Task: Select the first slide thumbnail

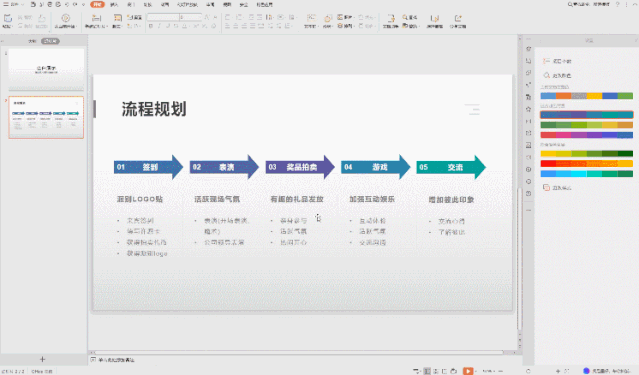Action: [x=46, y=69]
